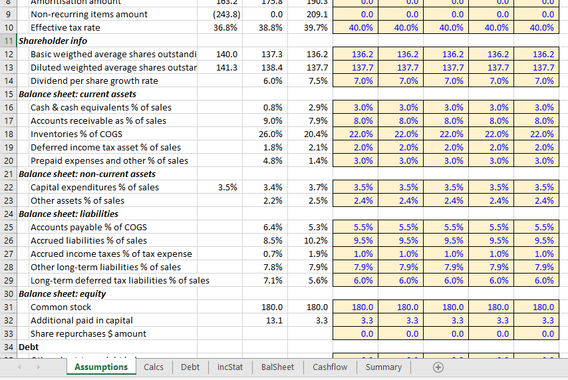Open the IncStat sheet tab
This screenshot has height=380, width=568.
230,367
